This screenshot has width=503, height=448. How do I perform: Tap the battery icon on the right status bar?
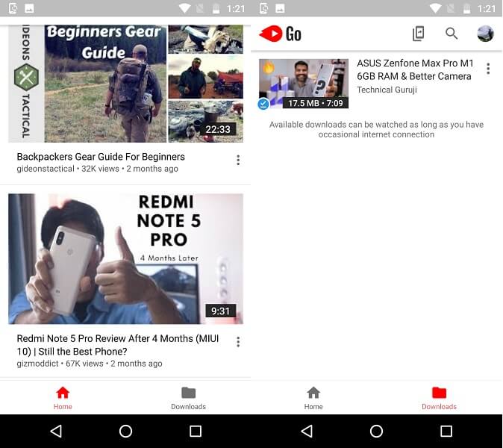466,8
